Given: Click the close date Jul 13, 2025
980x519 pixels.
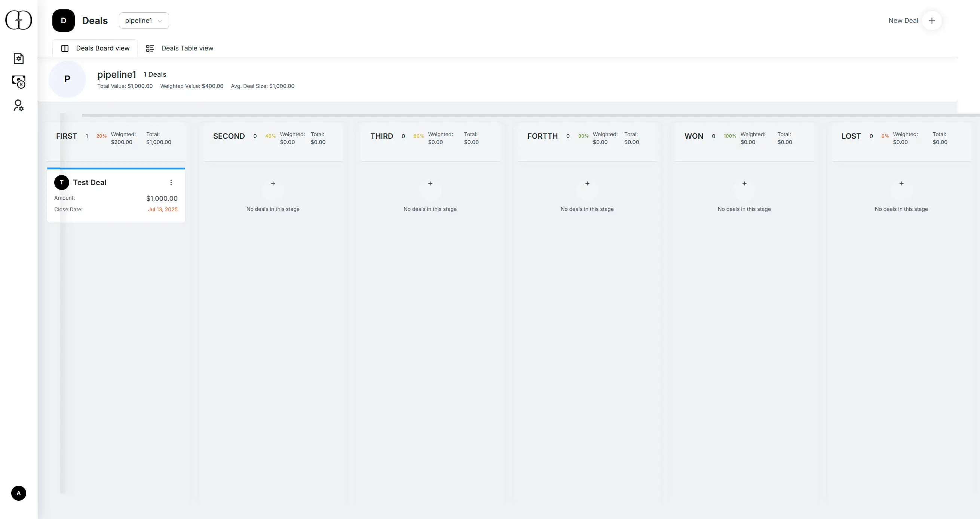Looking at the screenshot, I should (163, 209).
